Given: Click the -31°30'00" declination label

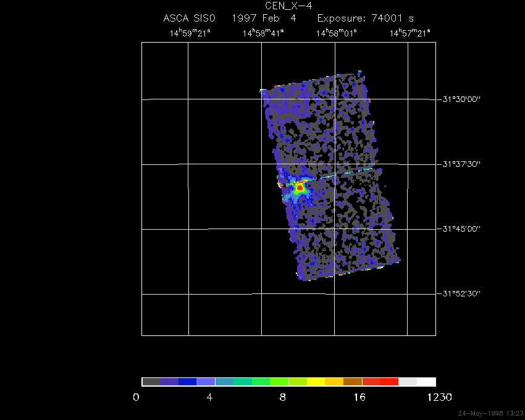Looking at the screenshot, I should coord(459,99).
